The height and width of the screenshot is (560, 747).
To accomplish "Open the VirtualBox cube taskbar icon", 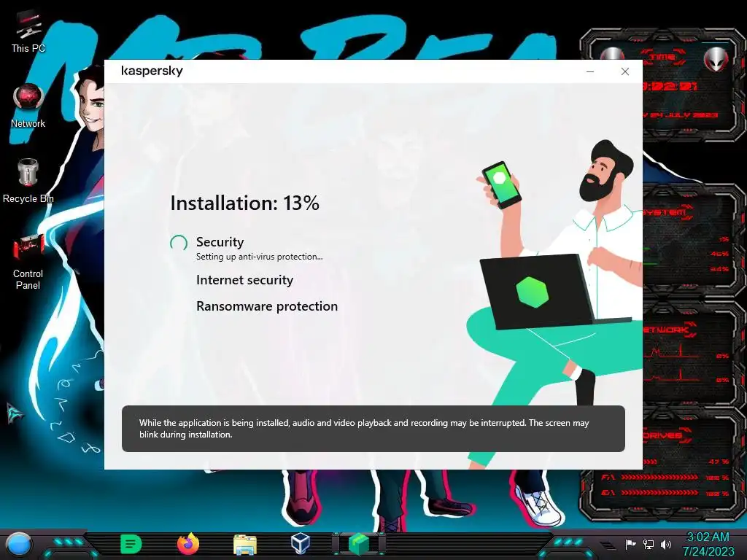I will [301, 543].
